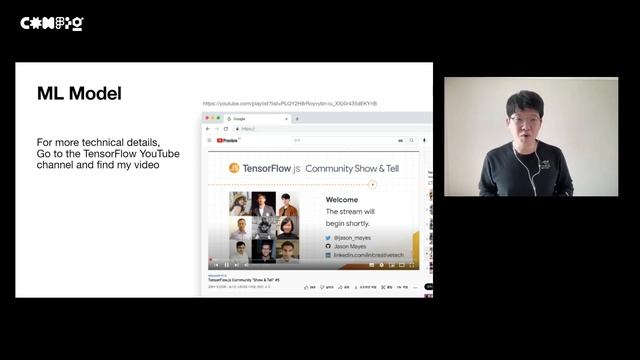Toggle subtitles in the video player
Screen dimensions: 640x360
371,265
